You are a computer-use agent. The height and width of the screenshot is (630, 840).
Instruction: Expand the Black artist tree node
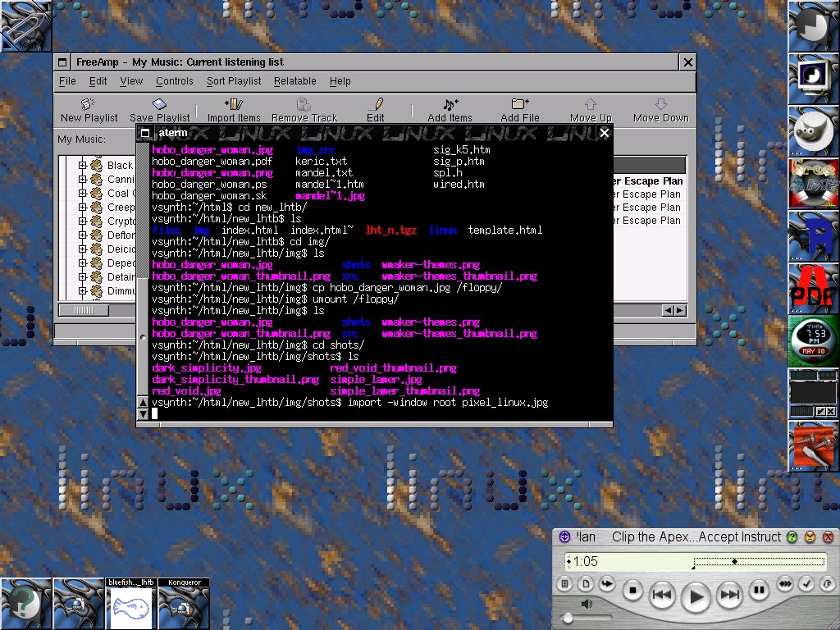pos(83,166)
